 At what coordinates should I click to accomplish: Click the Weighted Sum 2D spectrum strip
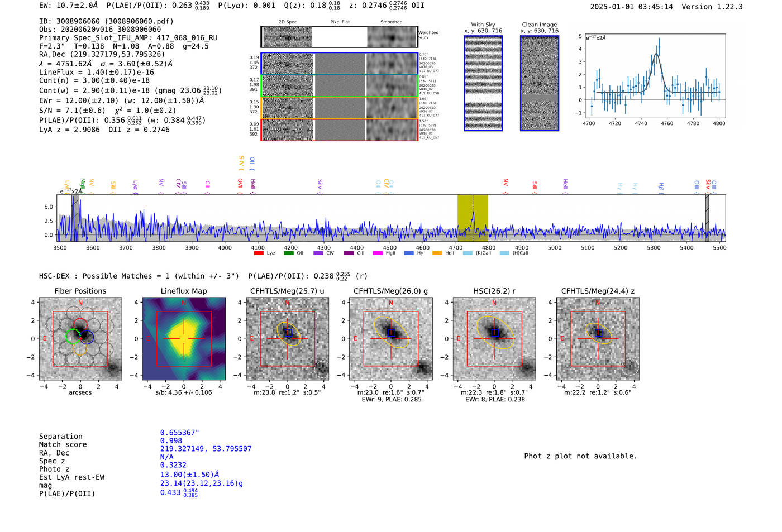pyautogui.click(x=339, y=37)
